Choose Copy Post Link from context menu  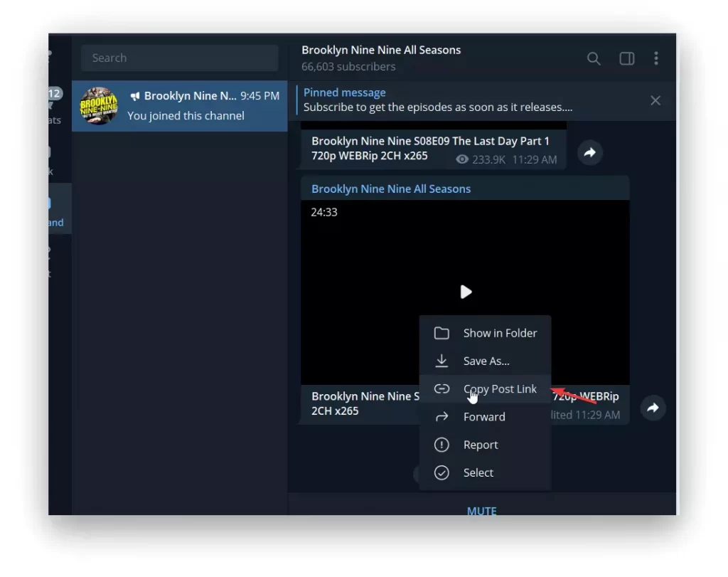pos(485,389)
